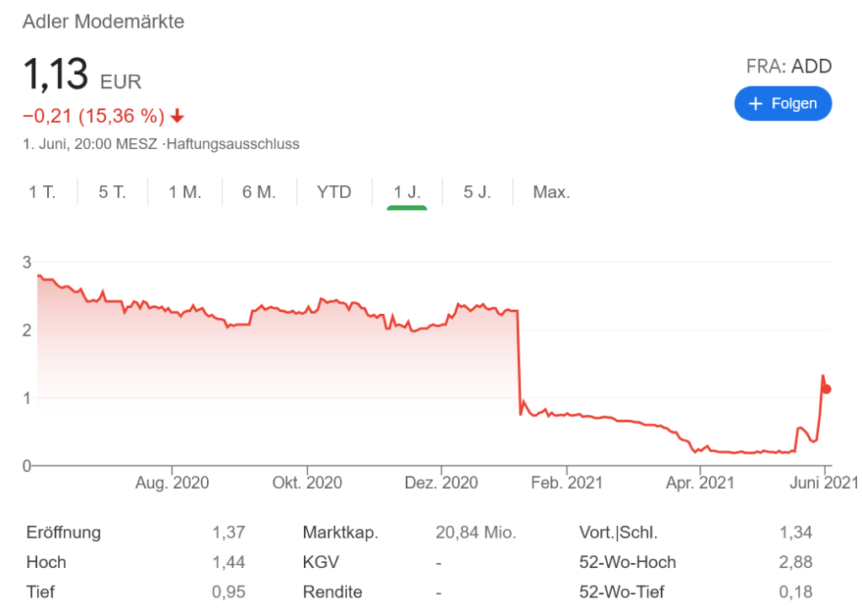
Task: Select the 1 T. time range tab
Action: [x=42, y=192]
